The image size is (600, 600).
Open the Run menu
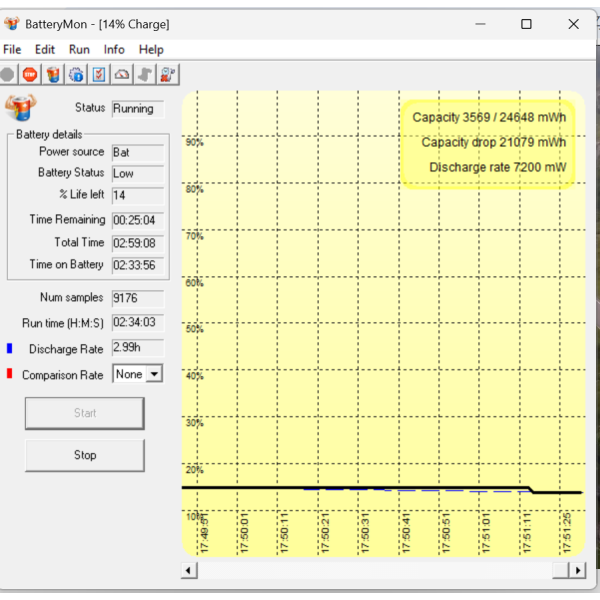point(79,49)
